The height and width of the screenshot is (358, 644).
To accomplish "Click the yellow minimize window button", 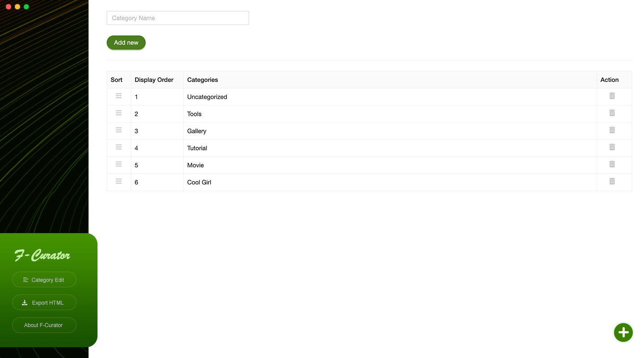I will pos(17,7).
